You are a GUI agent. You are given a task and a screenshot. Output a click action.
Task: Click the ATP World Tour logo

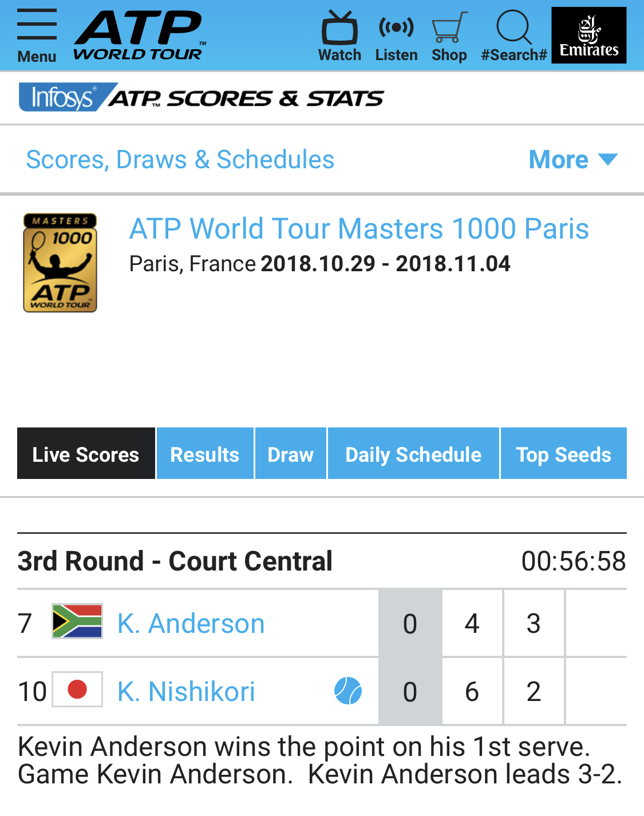(139, 35)
